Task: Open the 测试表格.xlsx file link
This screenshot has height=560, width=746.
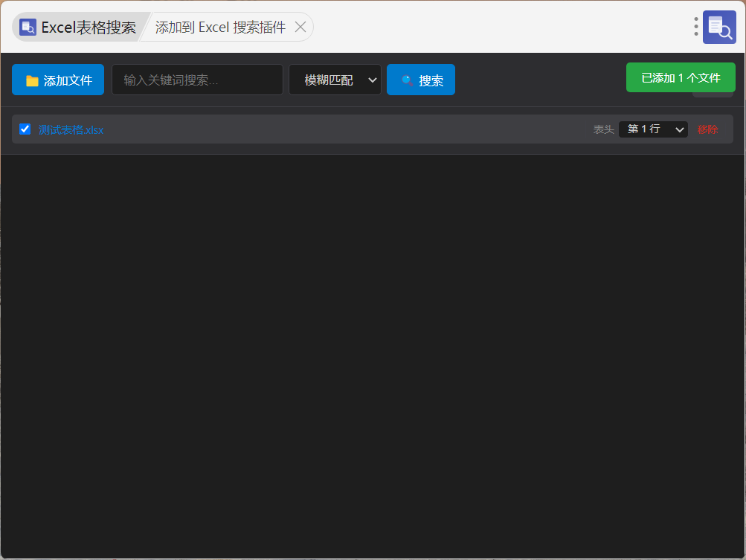Action: click(x=71, y=130)
